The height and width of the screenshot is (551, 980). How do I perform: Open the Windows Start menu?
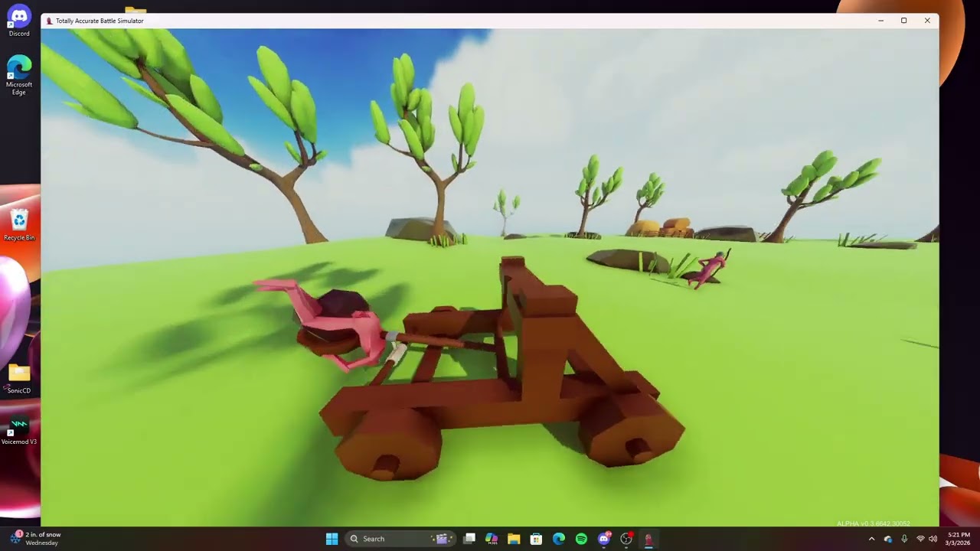tap(332, 539)
